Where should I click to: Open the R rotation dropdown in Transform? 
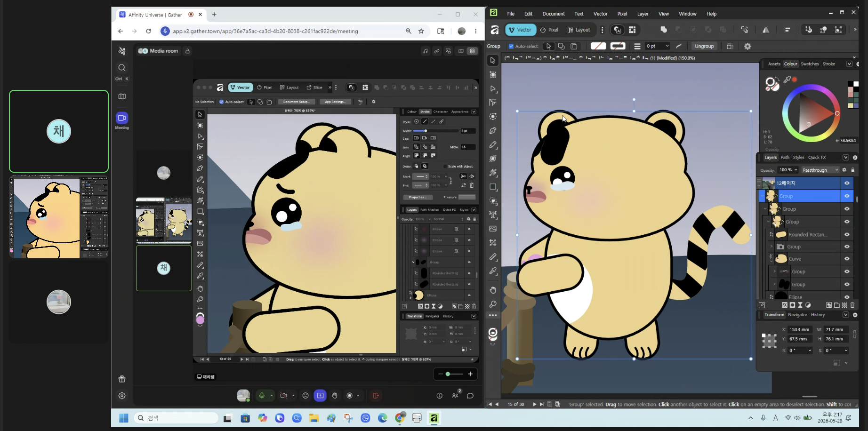(x=810, y=351)
